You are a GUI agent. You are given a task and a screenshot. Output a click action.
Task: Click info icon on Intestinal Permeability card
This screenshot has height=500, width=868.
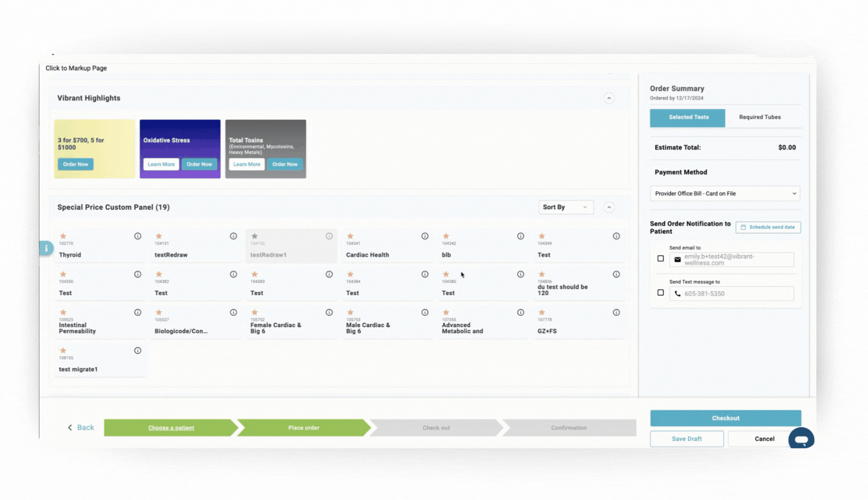coord(138,312)
